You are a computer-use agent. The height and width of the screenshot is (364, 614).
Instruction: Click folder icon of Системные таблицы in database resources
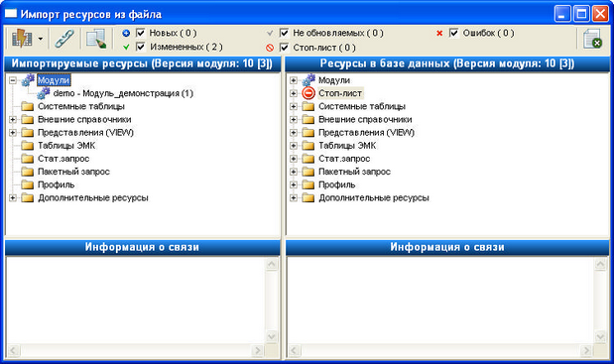(308, 106)
